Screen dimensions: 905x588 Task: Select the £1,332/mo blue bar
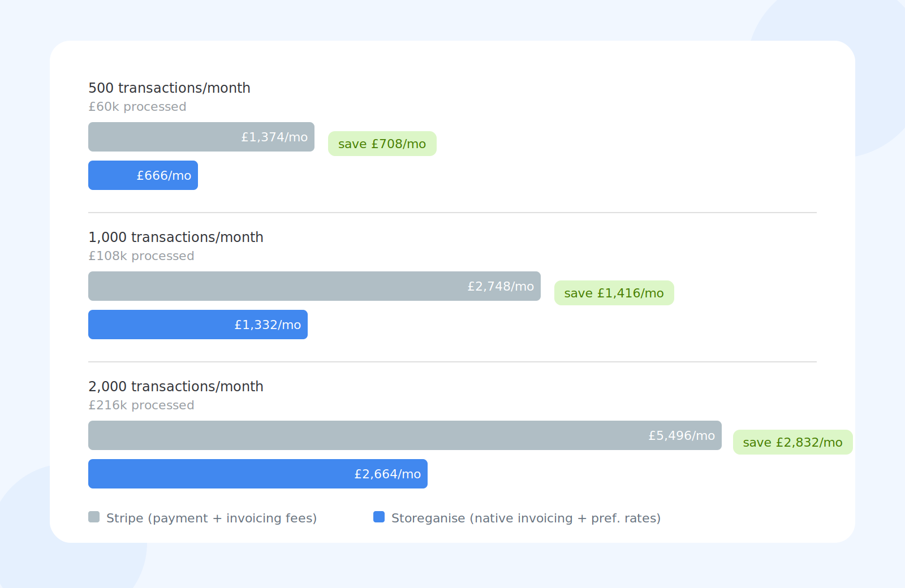pos(198,325)
